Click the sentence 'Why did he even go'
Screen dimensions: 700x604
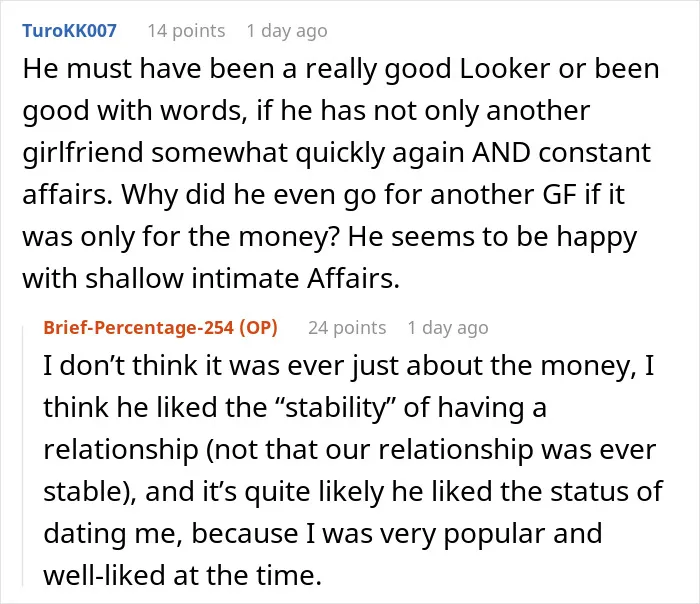pos(372,195)
